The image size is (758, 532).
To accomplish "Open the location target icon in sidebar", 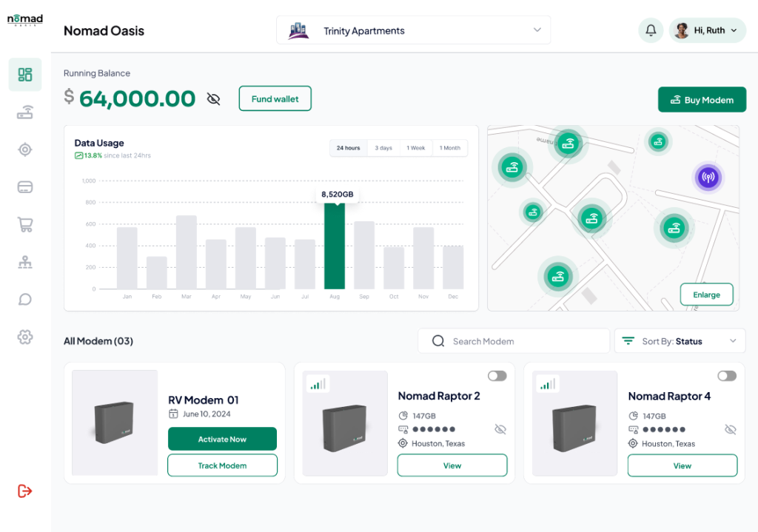I will pyautogui.click(x=25, y=149).
